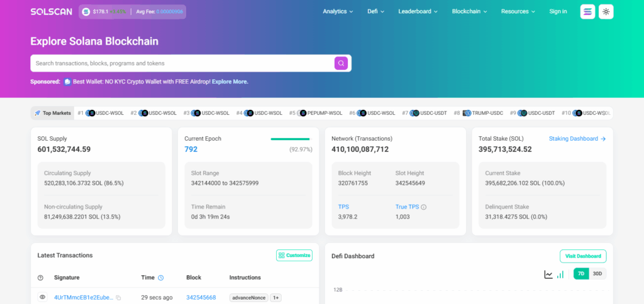Viewport: 644px width, 304px height.
Task: Select market #4 USDC-WSOL
Action: click(259, 113)
